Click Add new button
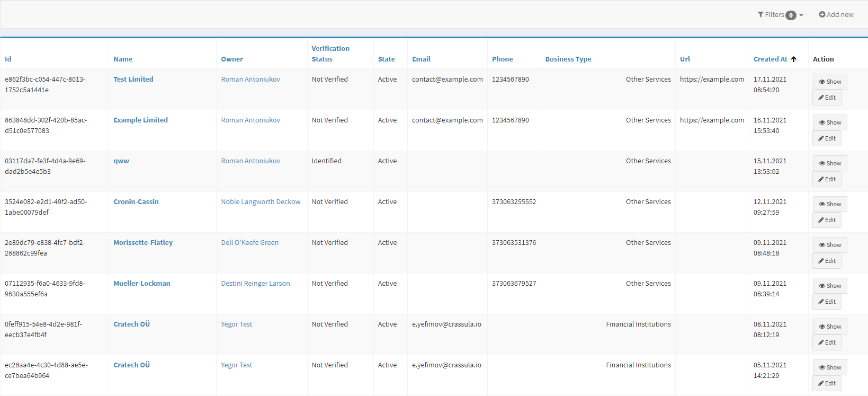 pos(836,15)
